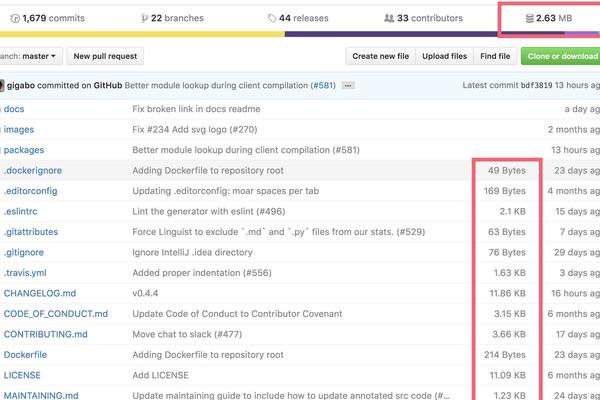
Task: Open the LICENSE file
Action: tap(22, 375)
